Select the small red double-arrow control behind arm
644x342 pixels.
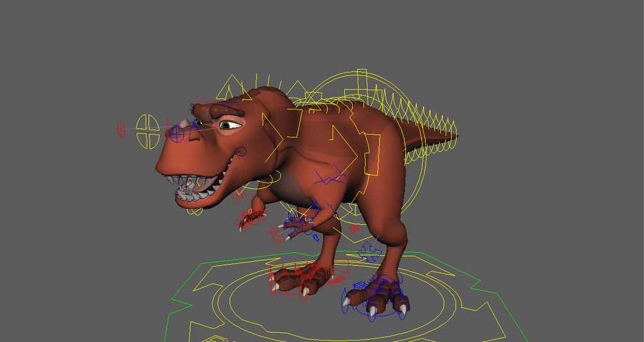[x=354, y=228]
